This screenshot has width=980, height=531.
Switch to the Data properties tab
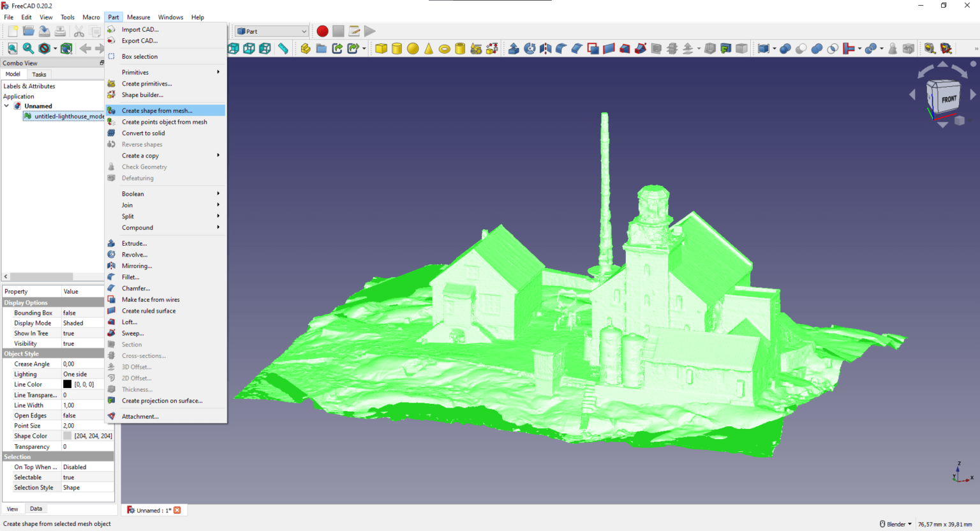(x=36, y=509)
